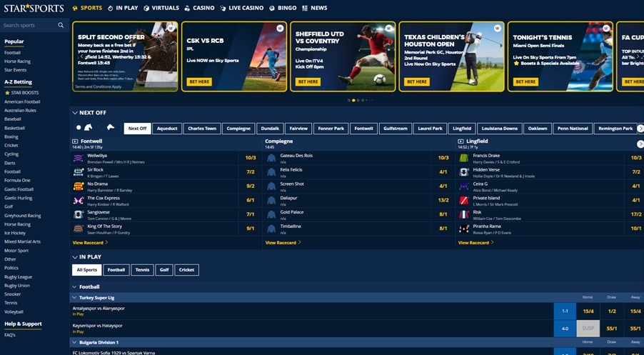Open Greyhound Racing in the sidebar
Image resolution: width=644 pixels, height=355 pixels.
23,216
